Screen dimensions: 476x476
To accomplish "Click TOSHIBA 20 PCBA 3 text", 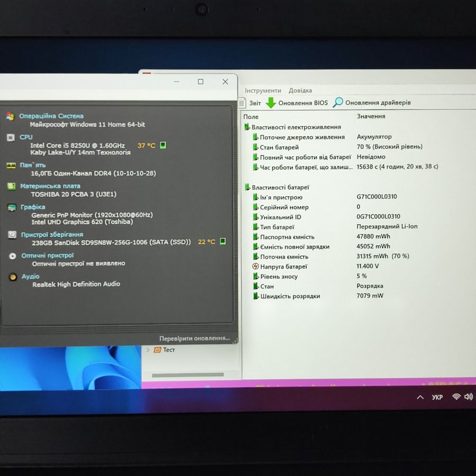I will (74, 194).
